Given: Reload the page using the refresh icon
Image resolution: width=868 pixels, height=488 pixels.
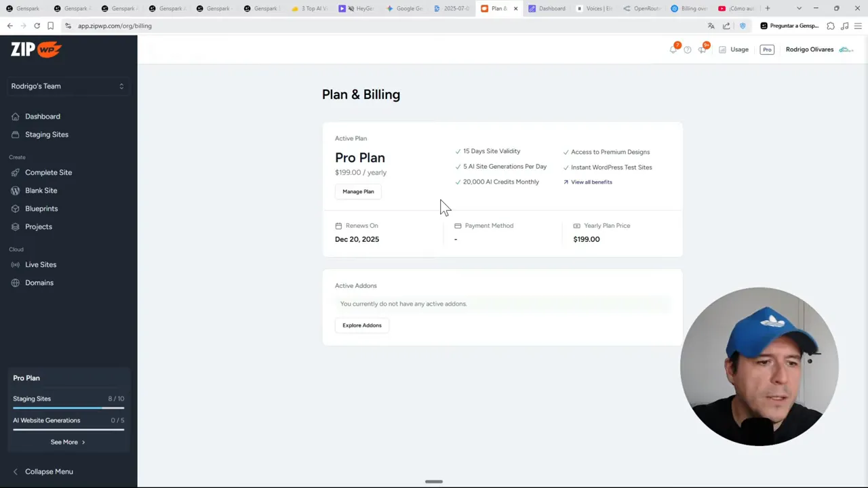Looking at the screenshot, I should 37,26.
